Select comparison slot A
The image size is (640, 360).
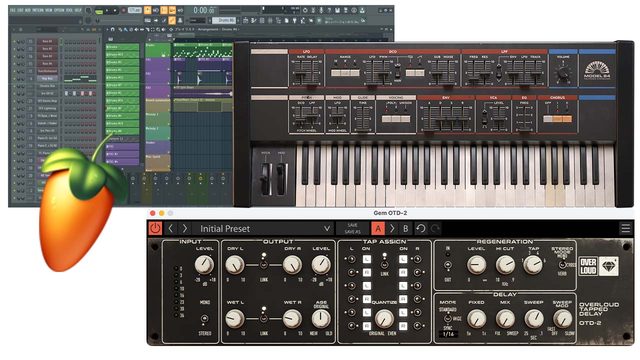pos(378,229)
